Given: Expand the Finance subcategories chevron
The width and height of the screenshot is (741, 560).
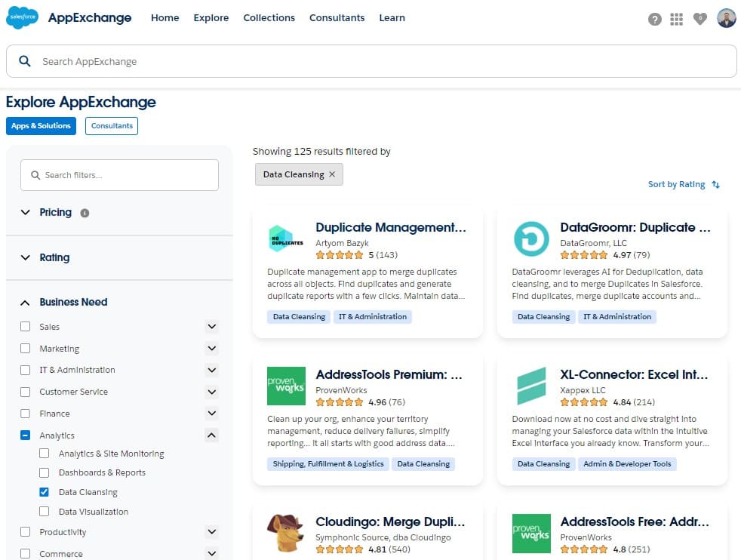Looking at the screenshot, I should coord(212,413).
